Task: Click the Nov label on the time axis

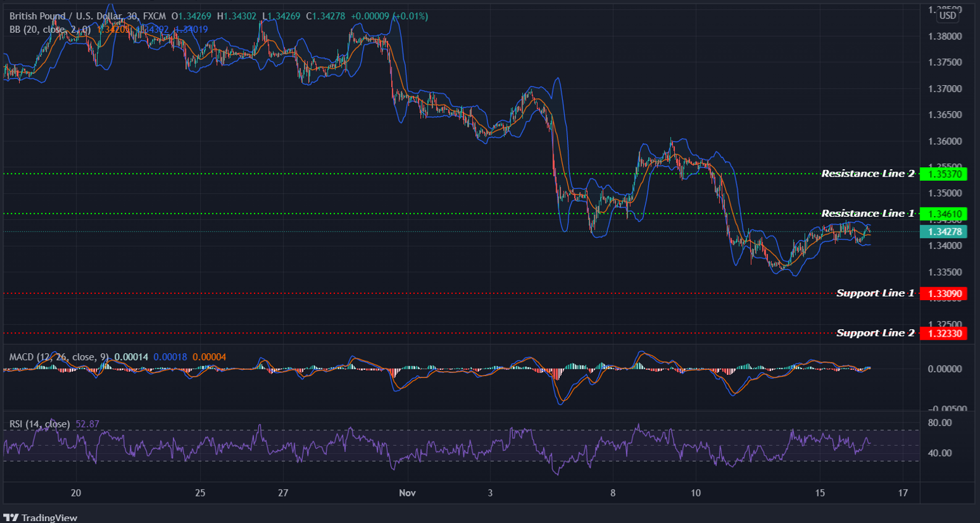Action: (x=407, y=493)
